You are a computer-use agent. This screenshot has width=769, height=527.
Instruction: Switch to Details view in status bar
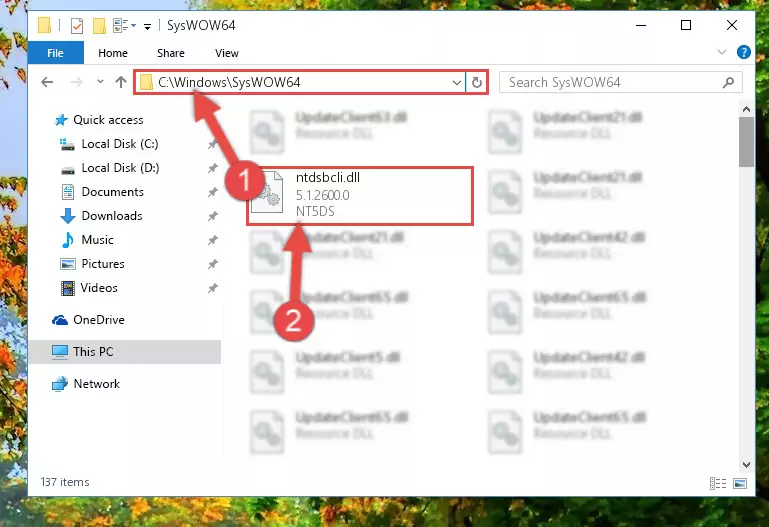718,483
